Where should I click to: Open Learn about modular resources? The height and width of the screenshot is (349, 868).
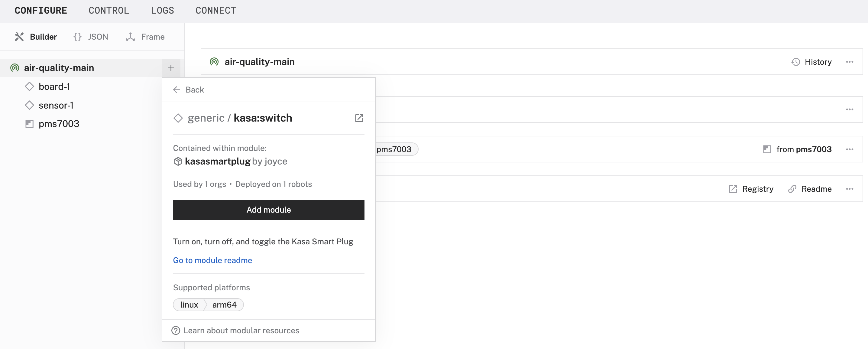[241, 331]
